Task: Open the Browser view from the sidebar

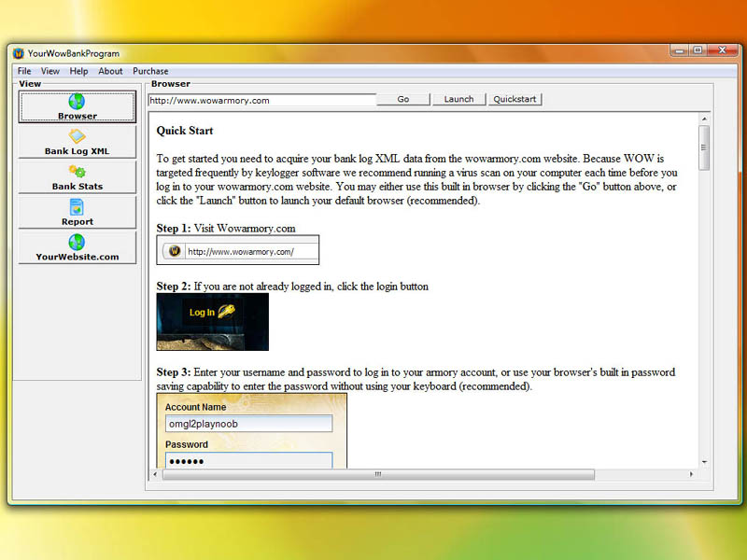Action: point(78,106)
